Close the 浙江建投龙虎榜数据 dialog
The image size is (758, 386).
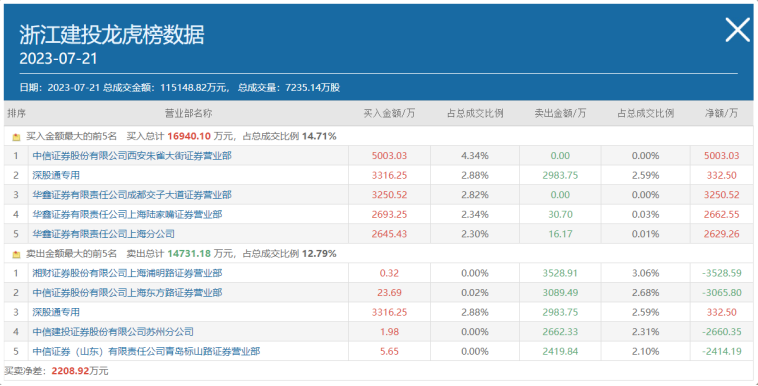[x=738, y=30]
